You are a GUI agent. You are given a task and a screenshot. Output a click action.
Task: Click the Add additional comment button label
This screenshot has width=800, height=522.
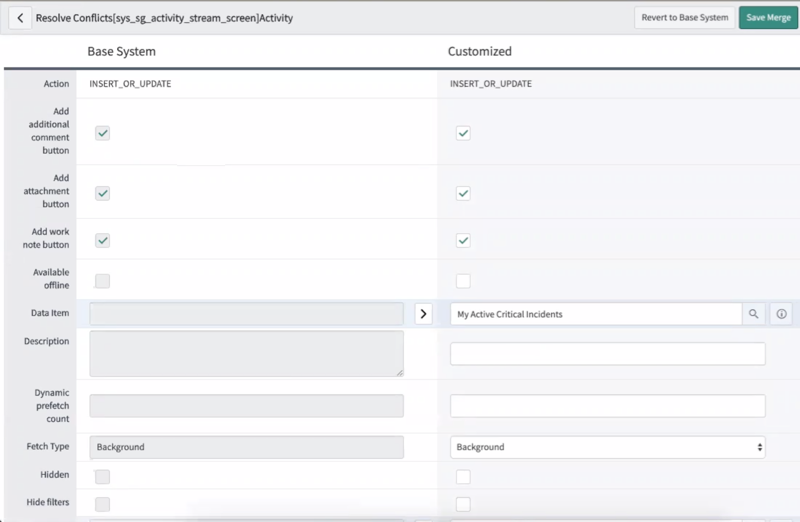49,131
